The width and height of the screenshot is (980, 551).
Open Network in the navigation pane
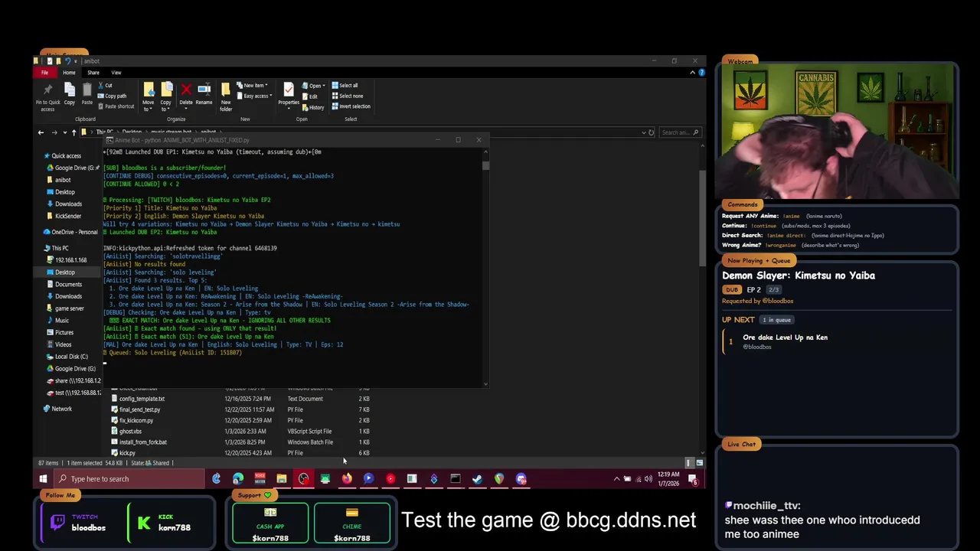(x=61, y=409)
